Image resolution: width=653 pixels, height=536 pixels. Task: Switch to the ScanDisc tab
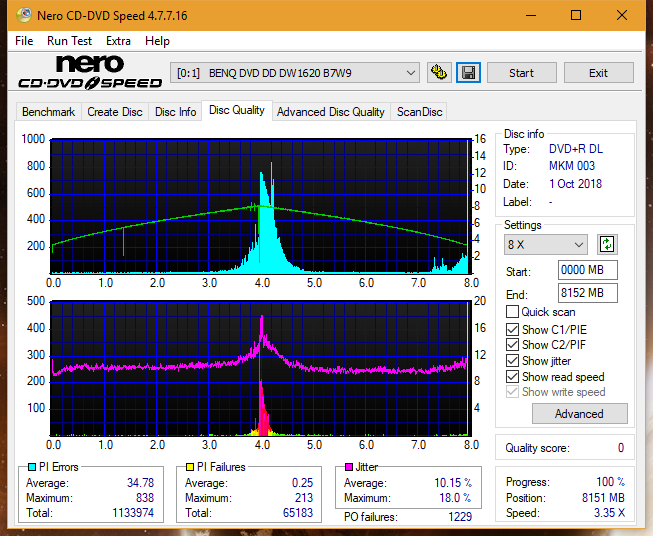419,112
